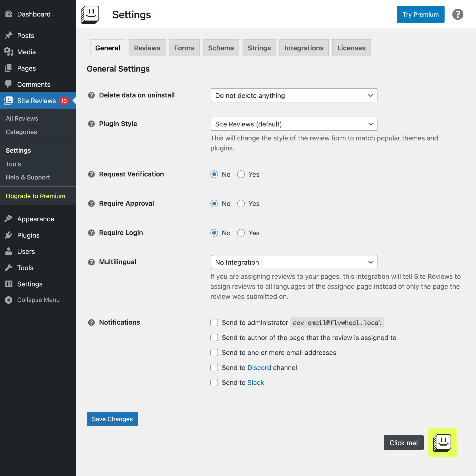Expand the Plugin Style dropdown
This screenshot has height=476, width=476.
pyautogui.click(x=294, y=124)
